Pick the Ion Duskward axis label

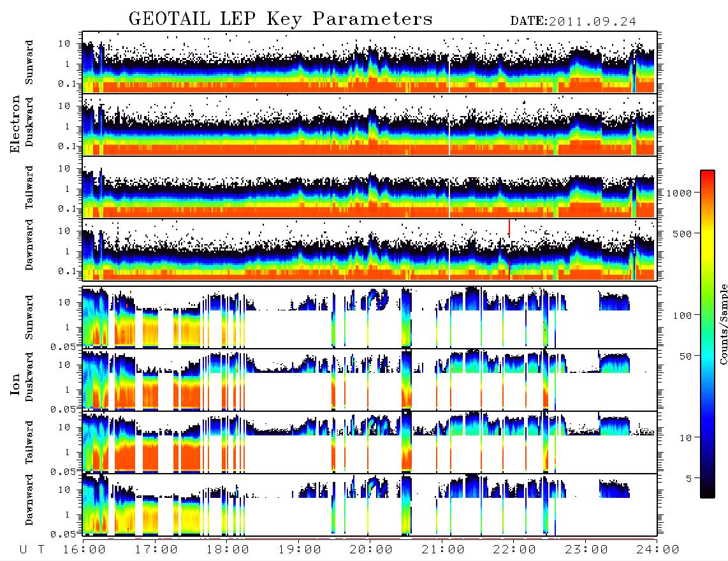(29, 377)
